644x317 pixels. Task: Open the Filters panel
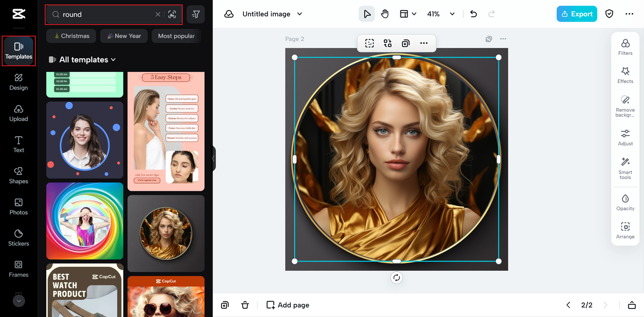point(625,47)
